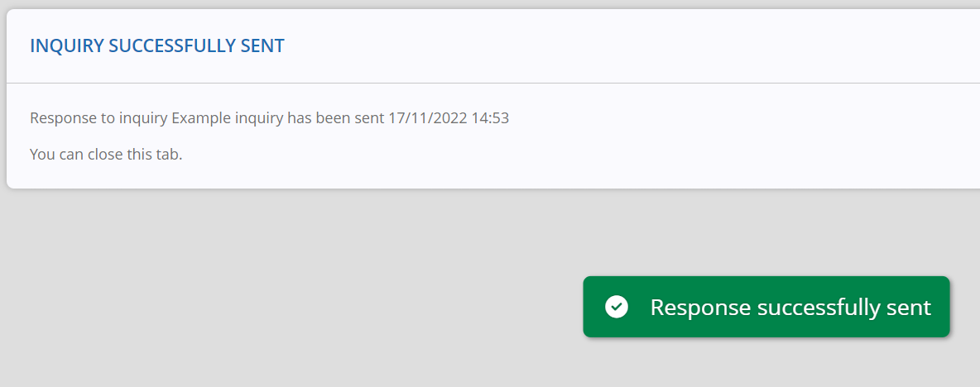The image size is (980, 387).
Task: Dismiss the 'Response successfully sent' toast
Action: tap(766, 307)
